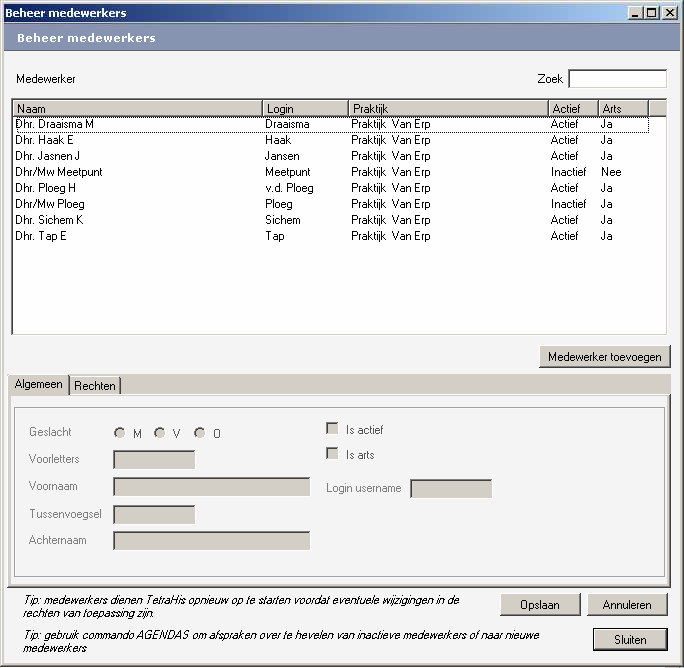This screenshot has height=668, width=684.
Task: Select the Dhr. Haak E row
Action: [45, 140]
